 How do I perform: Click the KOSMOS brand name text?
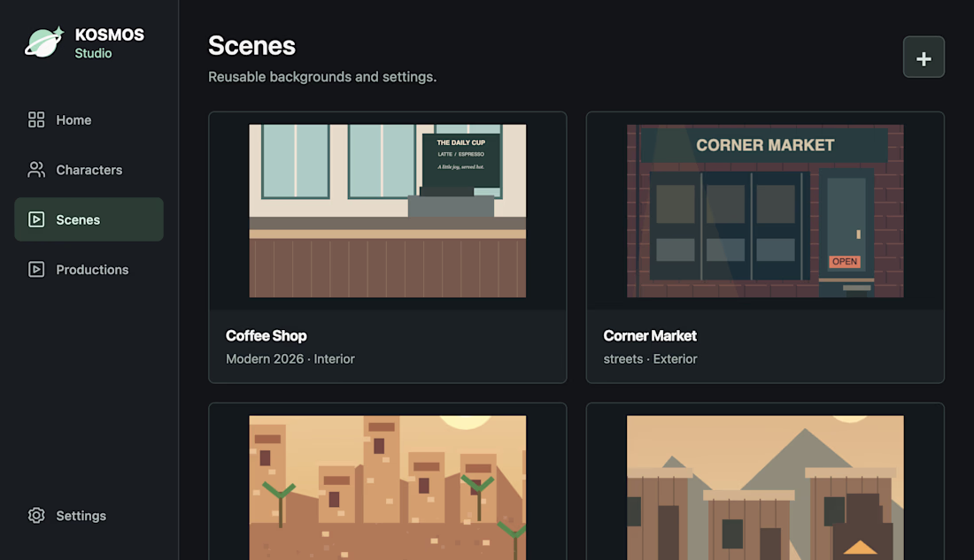click(x=109, y=35)
